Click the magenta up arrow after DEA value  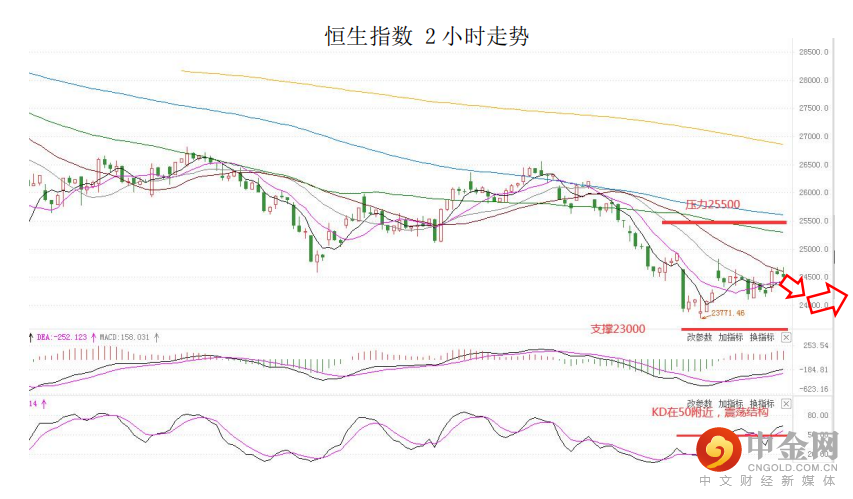click(x=96, y=338)
